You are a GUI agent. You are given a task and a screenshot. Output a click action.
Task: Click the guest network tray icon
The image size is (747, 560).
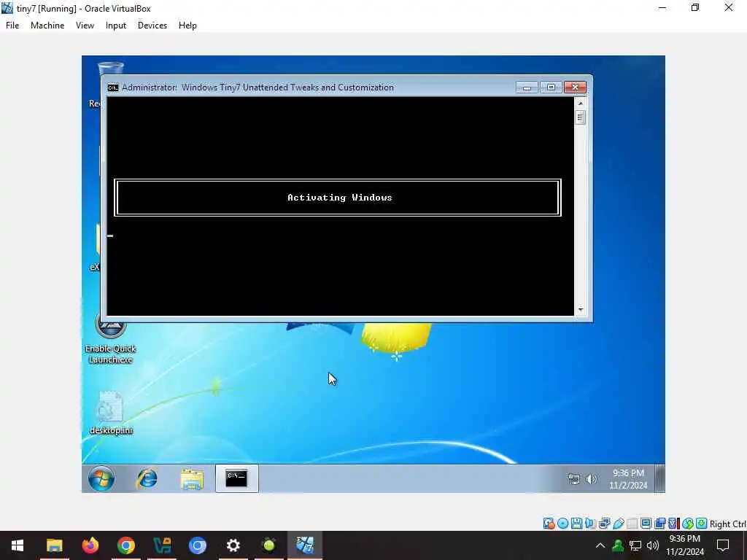pos(574,479)
